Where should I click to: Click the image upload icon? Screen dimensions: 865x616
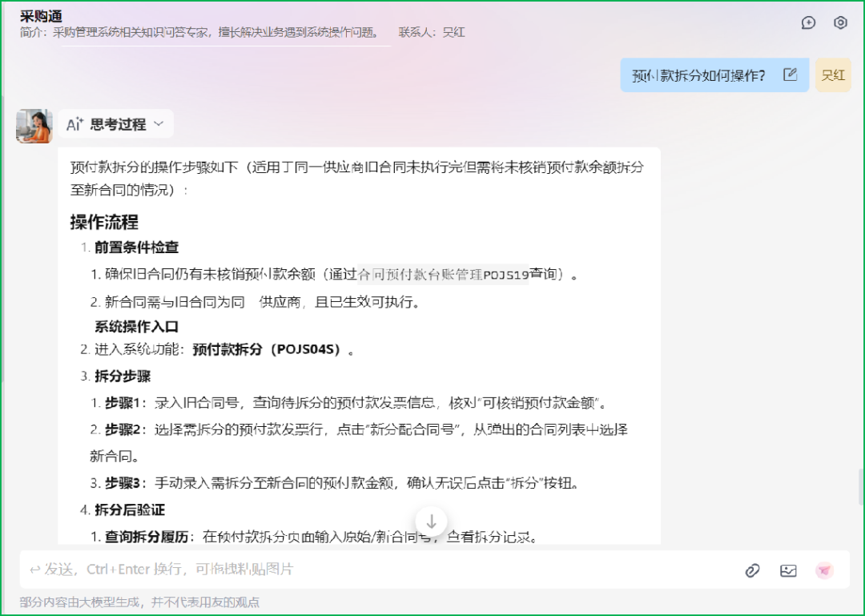click(788, 570)
